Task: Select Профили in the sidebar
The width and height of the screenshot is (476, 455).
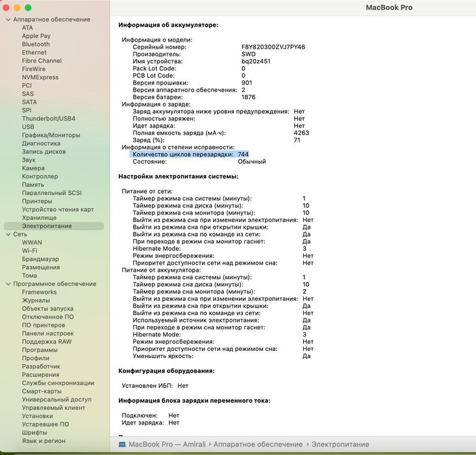Action: click(x=36, y=358)
